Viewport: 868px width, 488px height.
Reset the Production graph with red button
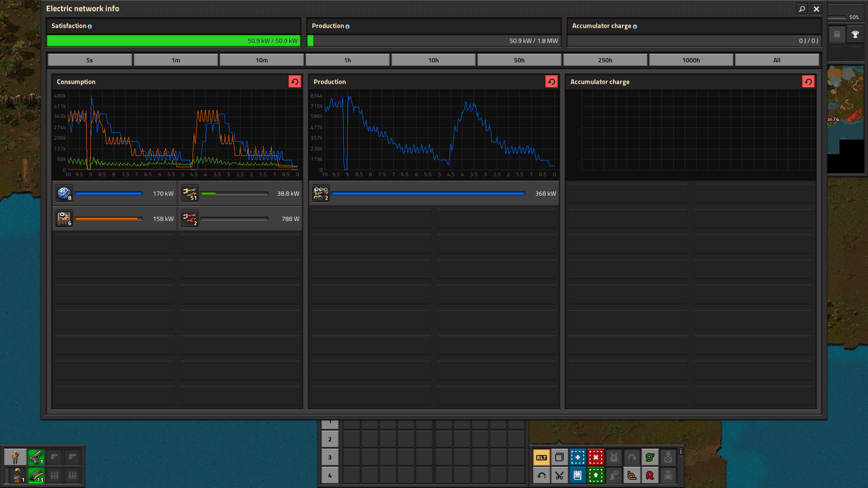click(551, 82)
